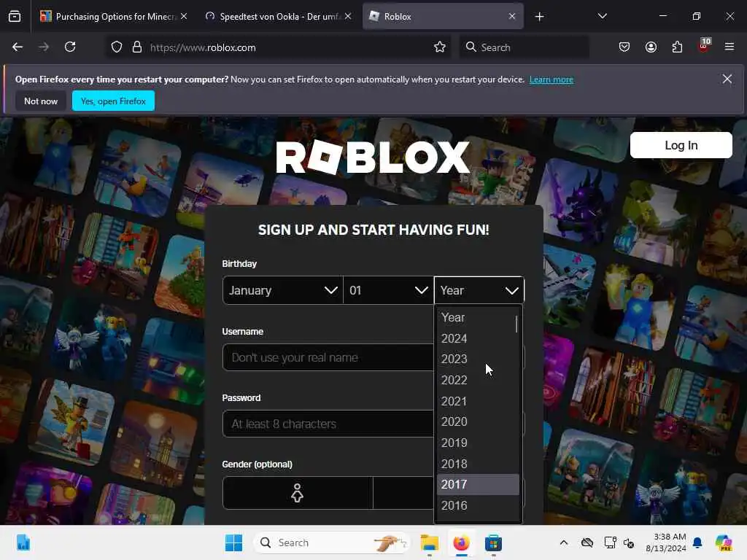Click the Firefox View icon in tab bar
The width and height of the screenshot is (747, 560).
point(15,17)
